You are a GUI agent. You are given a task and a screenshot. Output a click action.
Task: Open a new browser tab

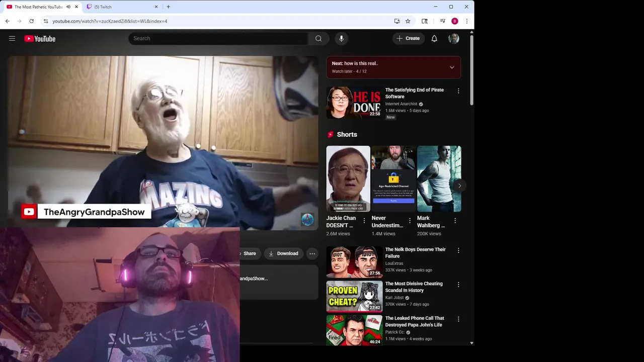pyautogui.click(x=168, y=7)
